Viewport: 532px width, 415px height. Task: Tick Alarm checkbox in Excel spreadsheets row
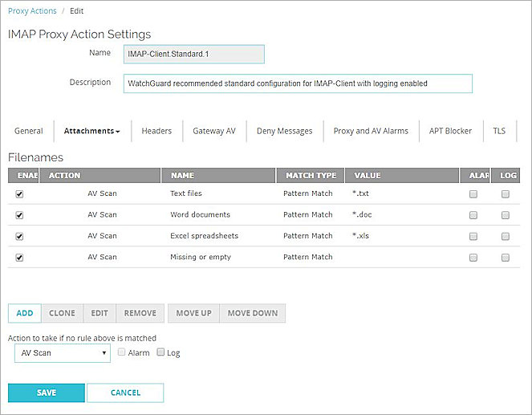[x=473, y=237]
